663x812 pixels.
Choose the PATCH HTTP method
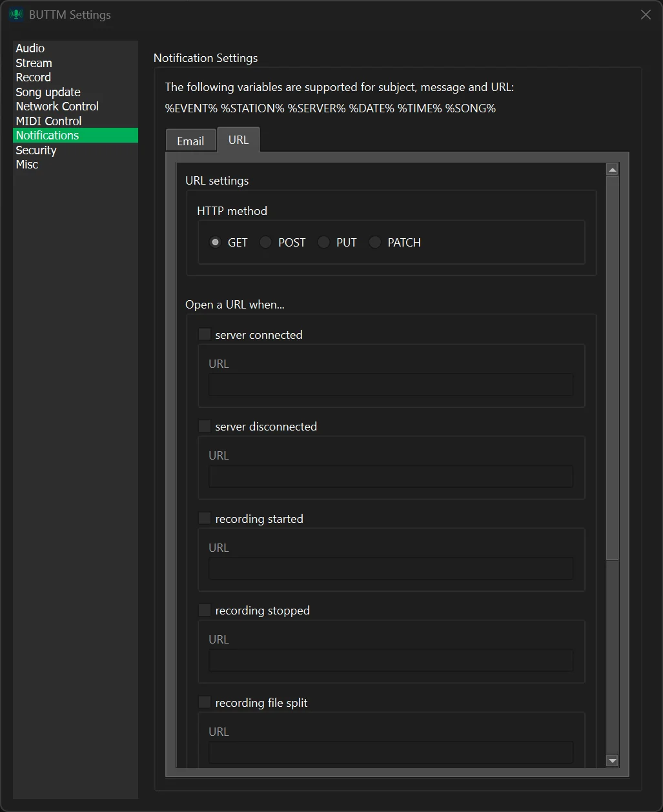(x=375, y=243)
